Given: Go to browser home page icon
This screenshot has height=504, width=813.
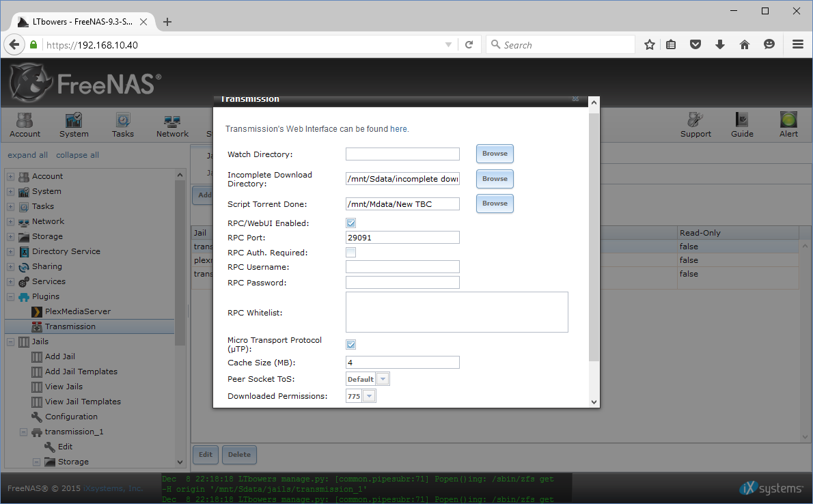Looking at the screenshot, I should [745, 44].
